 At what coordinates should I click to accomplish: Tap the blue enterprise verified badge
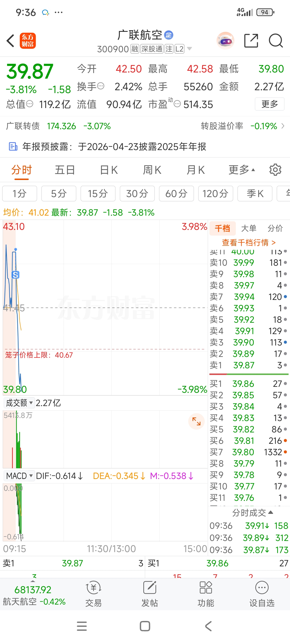(x=169, y=35)
